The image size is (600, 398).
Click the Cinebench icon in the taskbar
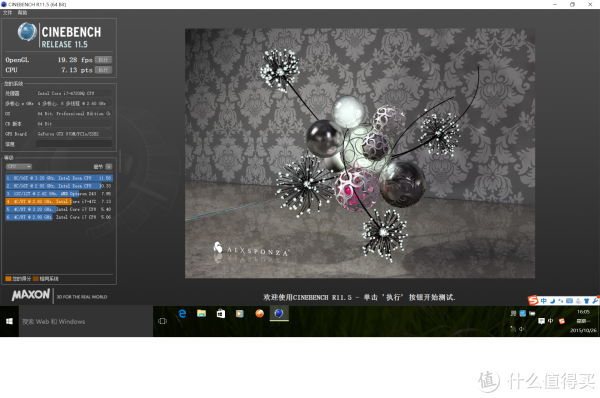click(x=279, y=314)
